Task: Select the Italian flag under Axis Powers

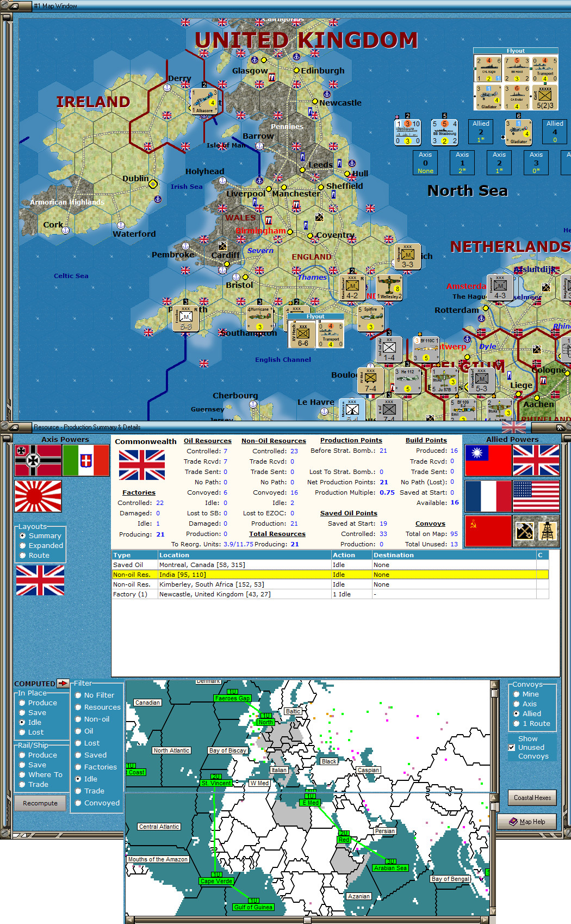Action: click(x=86, y=460)
